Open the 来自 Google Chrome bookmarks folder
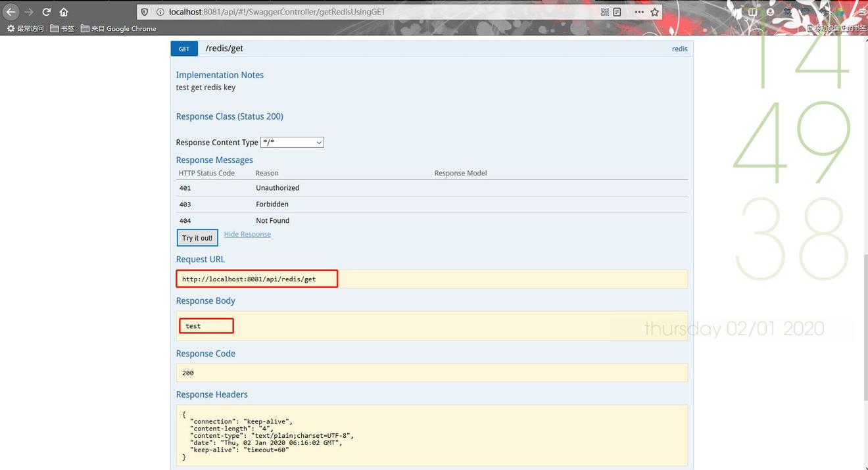Viewport: 868px width, 470px height. tap(118, 29)
